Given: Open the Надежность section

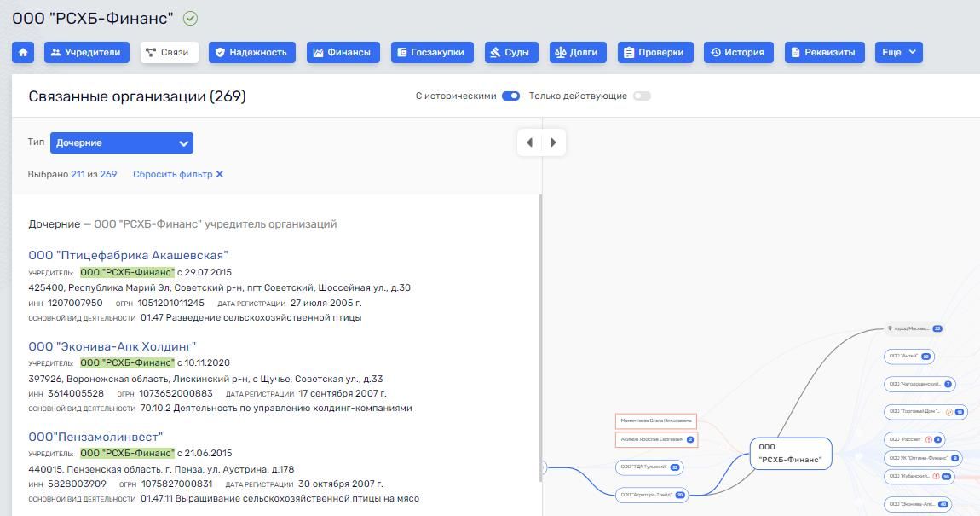Looking at the screenshot, I should click(252, 53).
